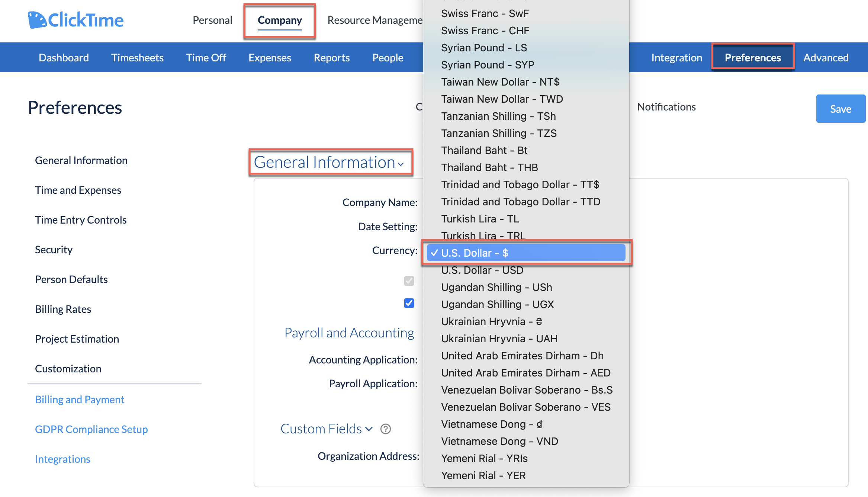Open Project Estimation sidebar item
The width and height of the screenshot is (868, 497).
click(x=77, y=339)
